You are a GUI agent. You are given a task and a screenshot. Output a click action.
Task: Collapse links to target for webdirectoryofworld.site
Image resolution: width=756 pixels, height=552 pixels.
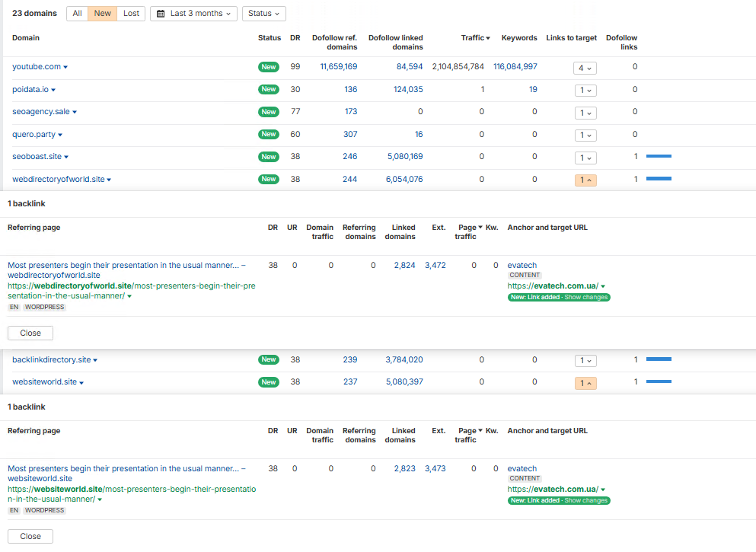click(x=585, y=180)
